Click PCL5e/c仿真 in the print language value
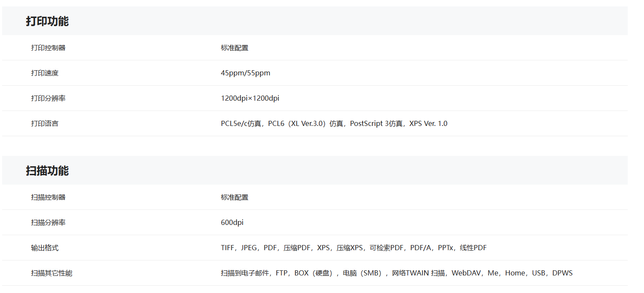This screenshot has width=644, height=293. 241,124
